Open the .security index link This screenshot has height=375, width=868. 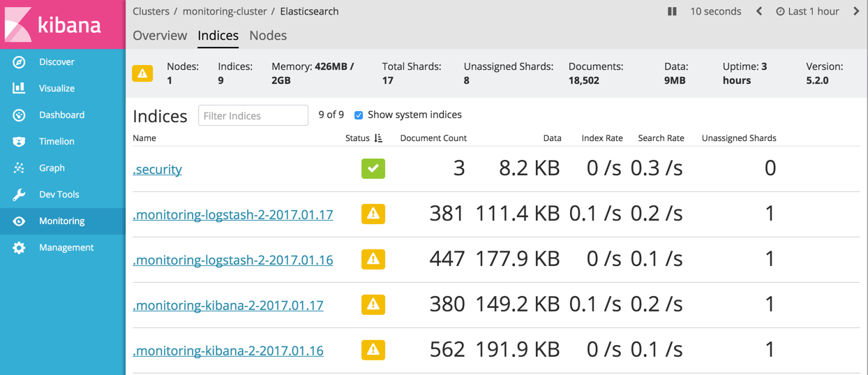coord(158,169)
